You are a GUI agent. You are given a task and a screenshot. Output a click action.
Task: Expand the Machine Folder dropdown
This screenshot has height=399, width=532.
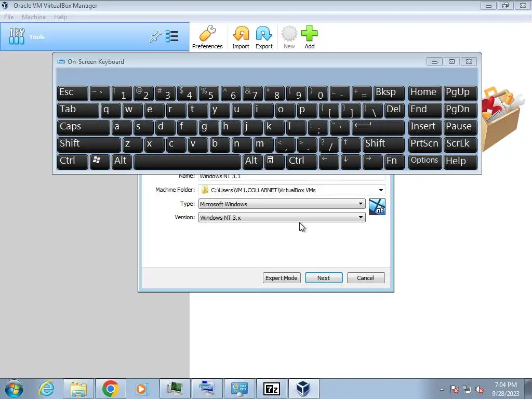pos(381,190)
